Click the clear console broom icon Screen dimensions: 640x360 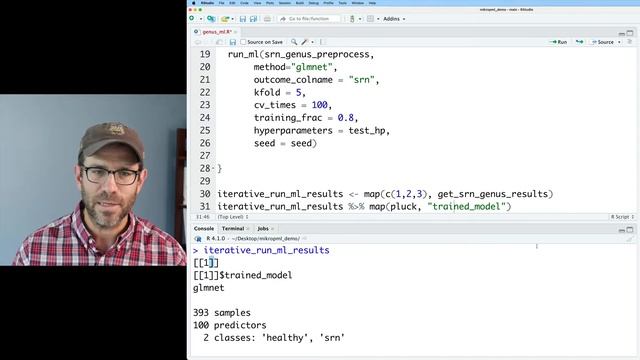point(630,239)
